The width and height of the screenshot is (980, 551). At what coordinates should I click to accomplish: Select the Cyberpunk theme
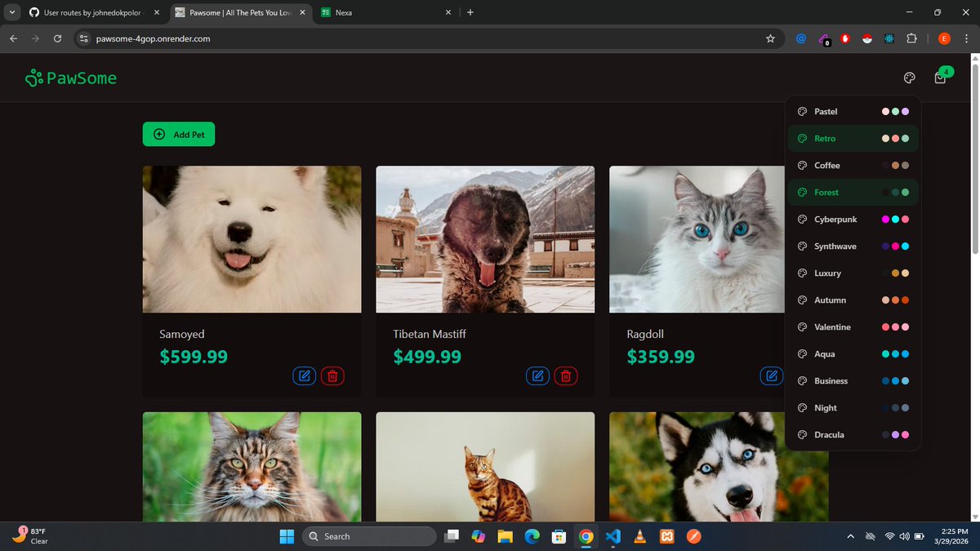pyautogui.click(x=853, y=219)
